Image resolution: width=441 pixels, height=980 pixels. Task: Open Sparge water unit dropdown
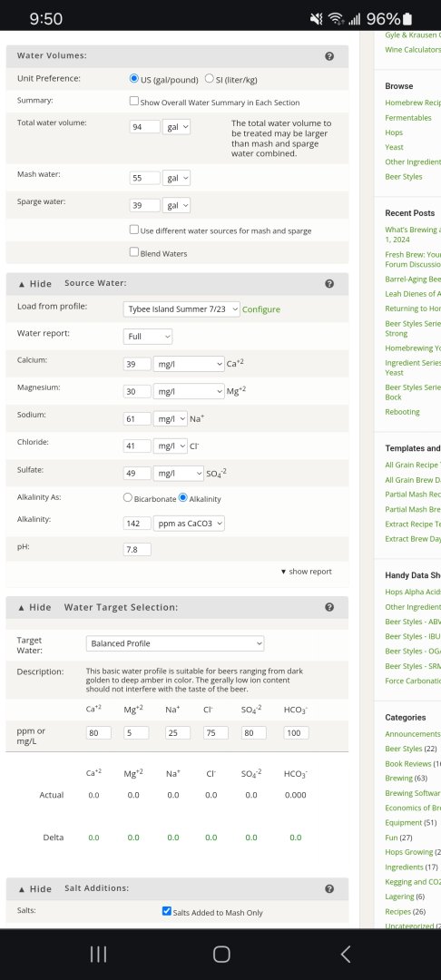(177, 206)
